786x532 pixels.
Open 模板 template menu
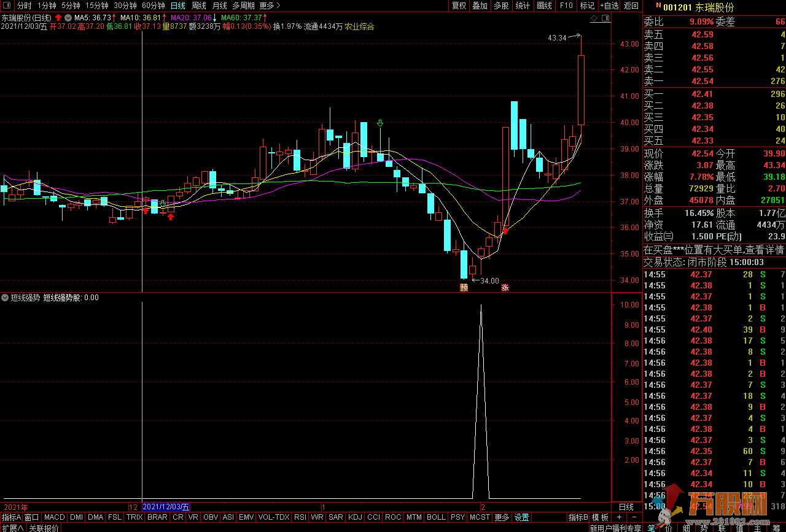(601, 517)
